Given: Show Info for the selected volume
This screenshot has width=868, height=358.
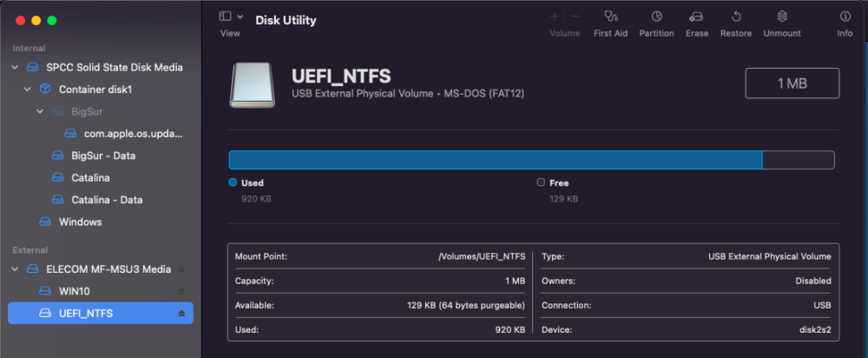Looking at the screenshot, I should [x=845, y=23].
